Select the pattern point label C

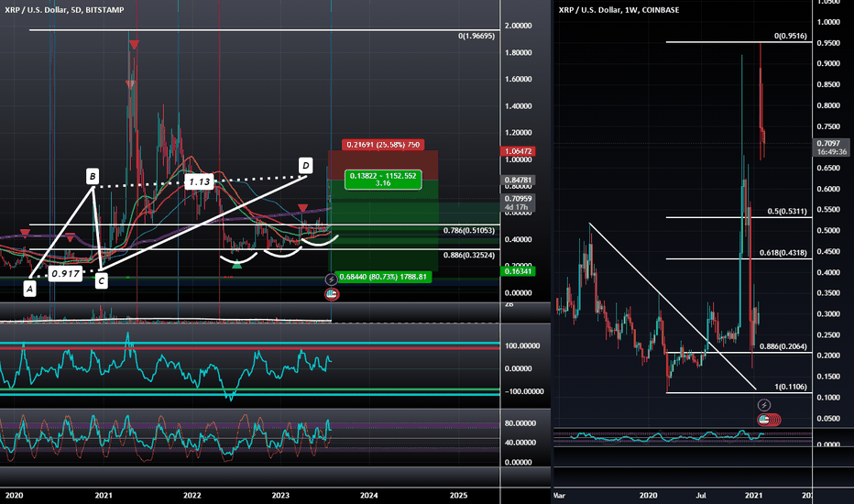pyautogui.click(x=101, y=280)
